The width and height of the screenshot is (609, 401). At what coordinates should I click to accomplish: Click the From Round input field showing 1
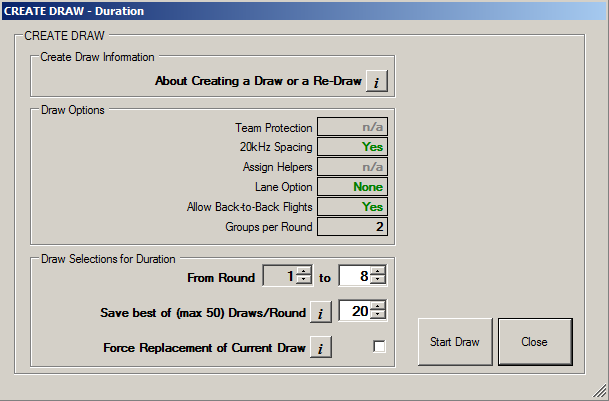coord(280,276)
